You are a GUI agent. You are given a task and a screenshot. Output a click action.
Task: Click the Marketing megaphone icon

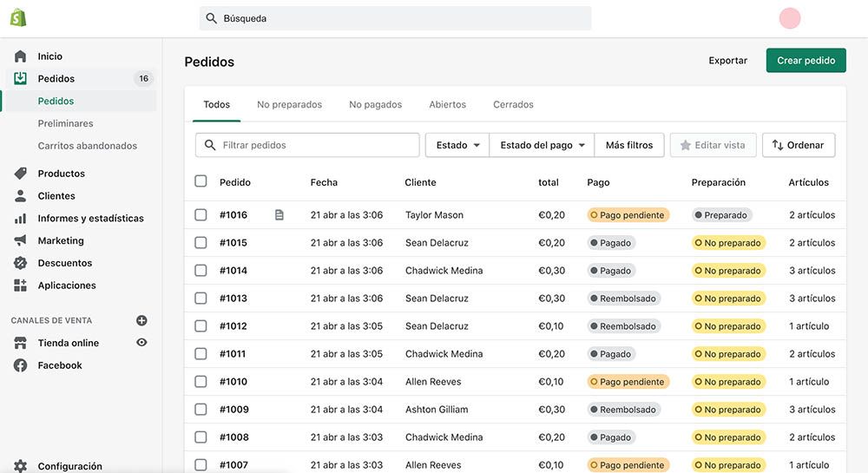coord(21,240)
